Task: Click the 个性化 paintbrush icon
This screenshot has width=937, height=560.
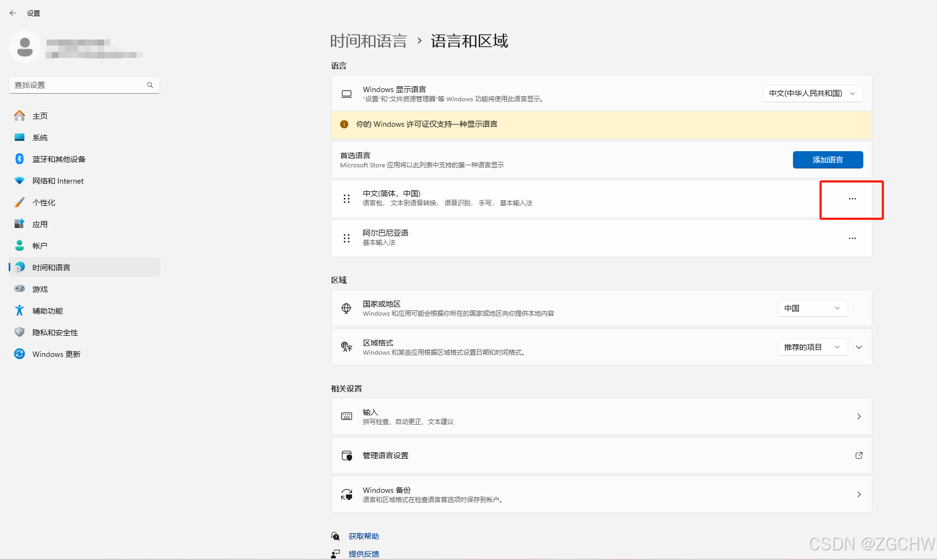Action: point(19,202)
